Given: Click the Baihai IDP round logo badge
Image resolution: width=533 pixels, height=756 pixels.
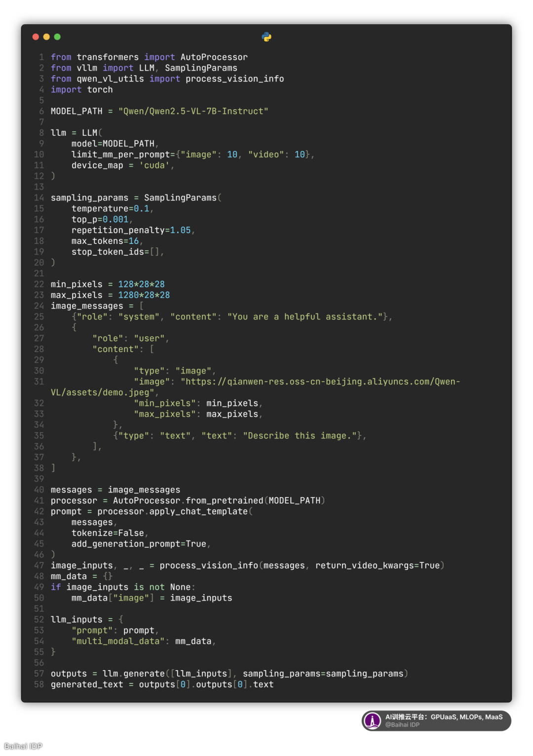Looking at the screenshot, I should (373, 720).
